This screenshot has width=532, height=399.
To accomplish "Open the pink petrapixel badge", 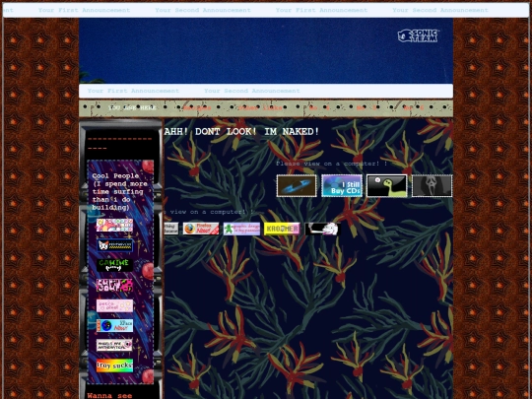I will click(114, 305).
